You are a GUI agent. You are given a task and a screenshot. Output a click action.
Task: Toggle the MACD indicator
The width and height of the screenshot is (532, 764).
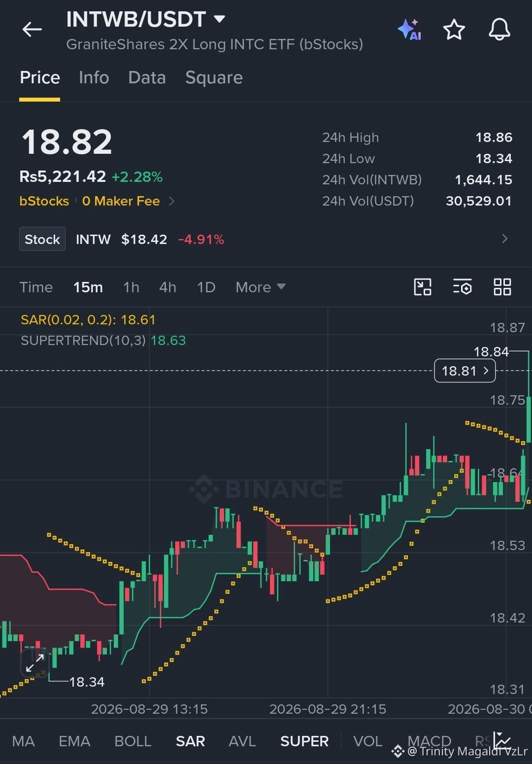coord(430,741)
